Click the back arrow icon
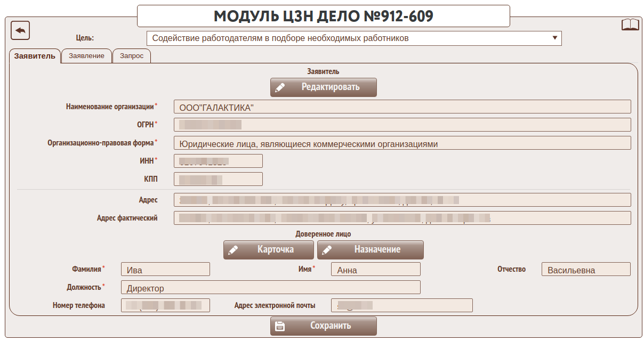644x341 pixels. pyautogui.click(x=20, y=30)
